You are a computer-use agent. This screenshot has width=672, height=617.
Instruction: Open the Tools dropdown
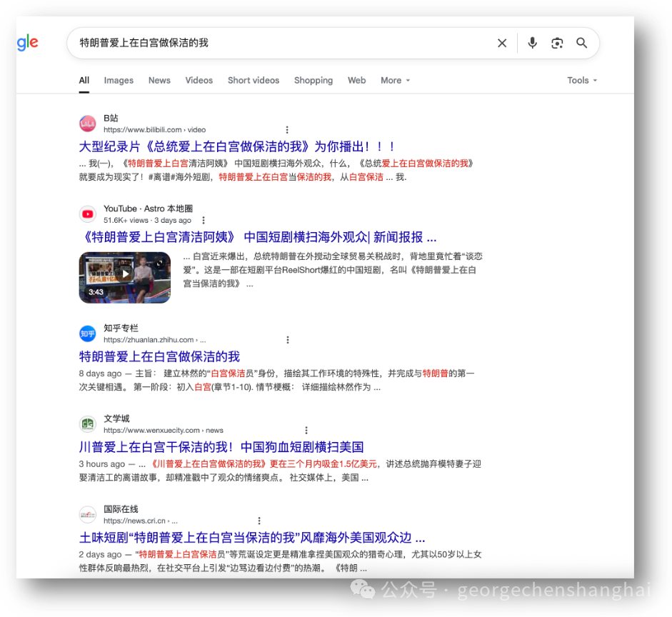(x=582, y=81)
